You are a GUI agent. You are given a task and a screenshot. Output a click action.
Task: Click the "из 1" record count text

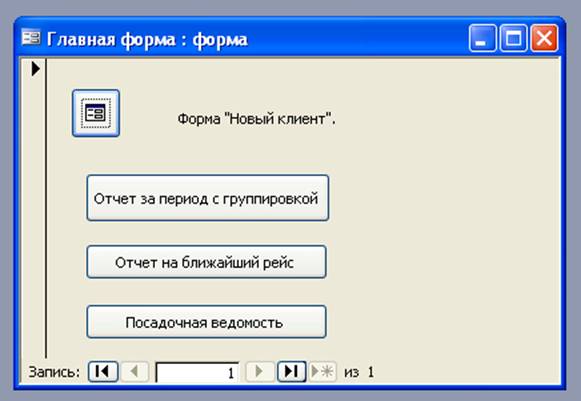coord(359,372)
